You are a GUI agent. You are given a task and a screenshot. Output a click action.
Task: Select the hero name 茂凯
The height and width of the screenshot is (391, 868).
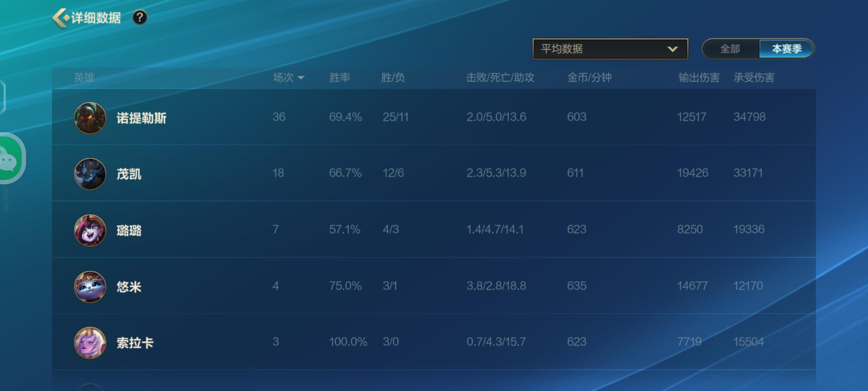coord(129,174)
